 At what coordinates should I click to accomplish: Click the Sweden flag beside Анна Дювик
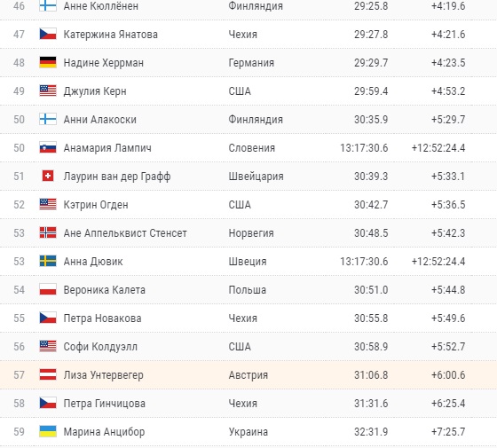point(48,261)
